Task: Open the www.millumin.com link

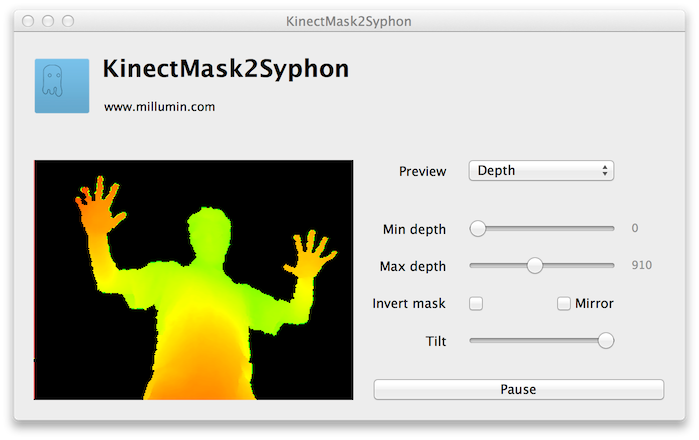Action: 159,107
